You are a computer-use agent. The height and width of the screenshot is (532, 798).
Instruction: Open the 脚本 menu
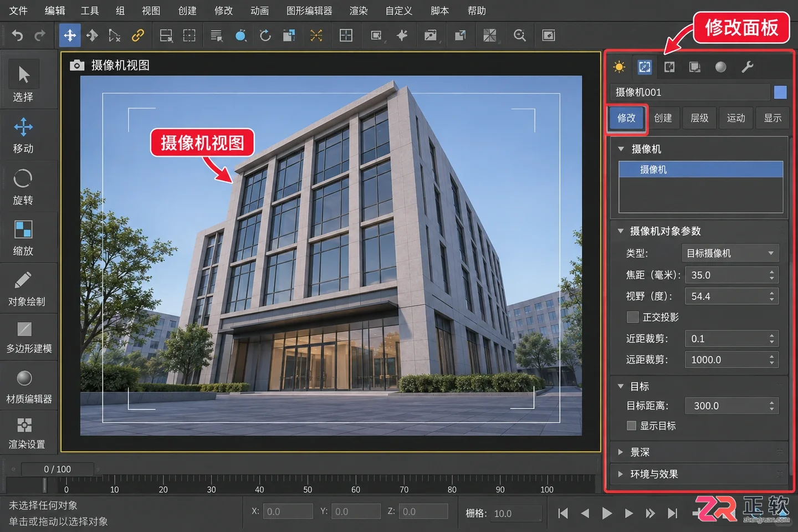[x=439, y=11]
